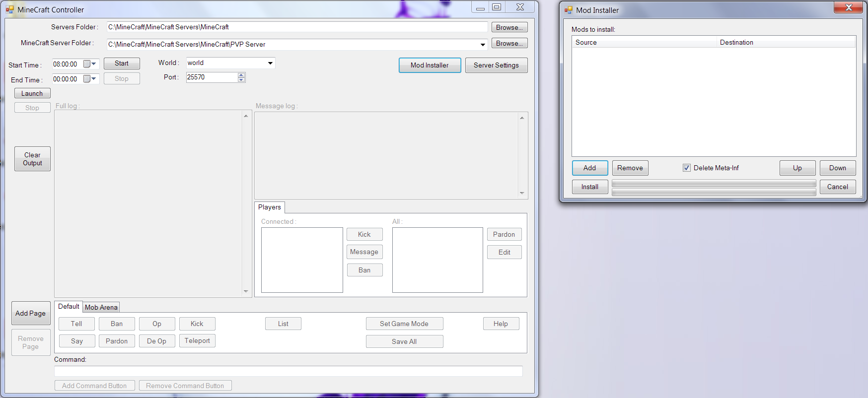868x398 pixels.
Task: Switch to the Mob Arena tab
Action: 101,307
